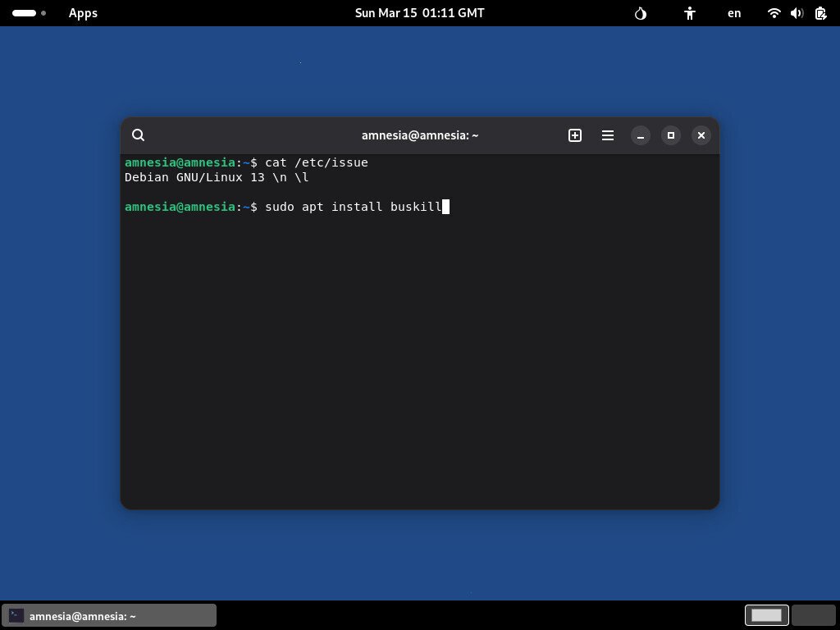Open the 'en' keyboard layout switcher
This screenshot has height=630, width=840.
(x=733, y=13)
